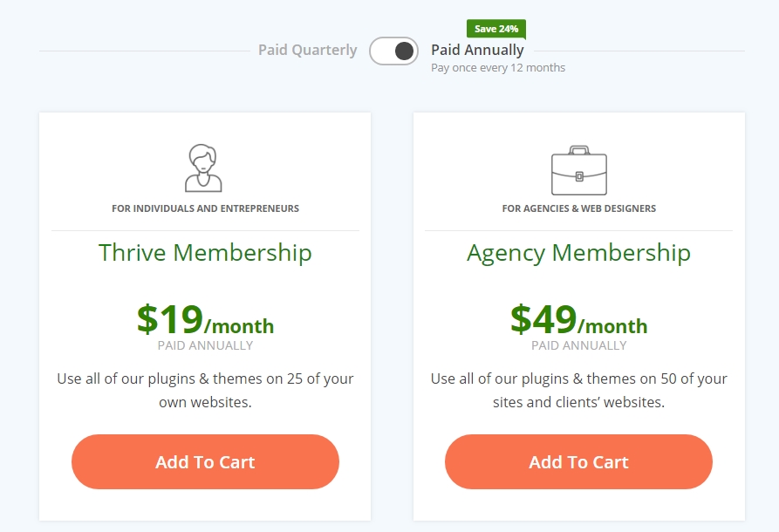Click the Thrive Membership title
This screenshot has height=532, width=779.
point(205,252)
